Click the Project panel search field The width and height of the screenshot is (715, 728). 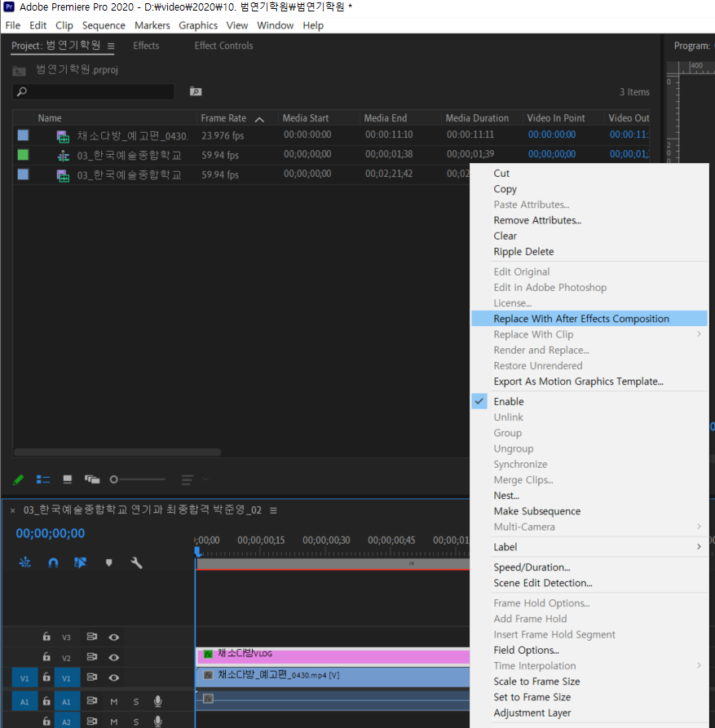[93, 91]
